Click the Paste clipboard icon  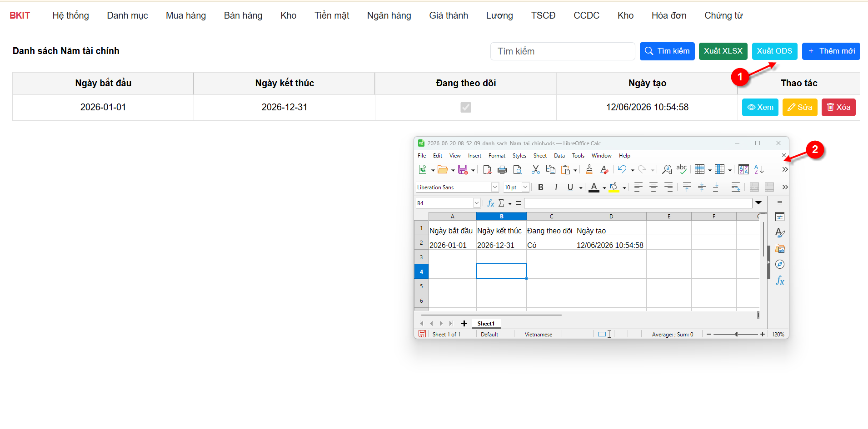[566, 170]
